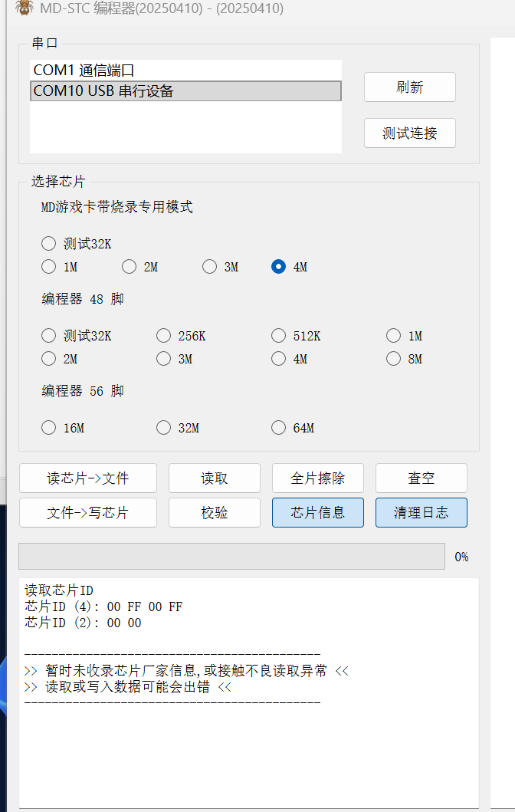选择编程器48脚的 256K 容量
The height and width of the screenshot is (812, 515).
click(163, 335)
